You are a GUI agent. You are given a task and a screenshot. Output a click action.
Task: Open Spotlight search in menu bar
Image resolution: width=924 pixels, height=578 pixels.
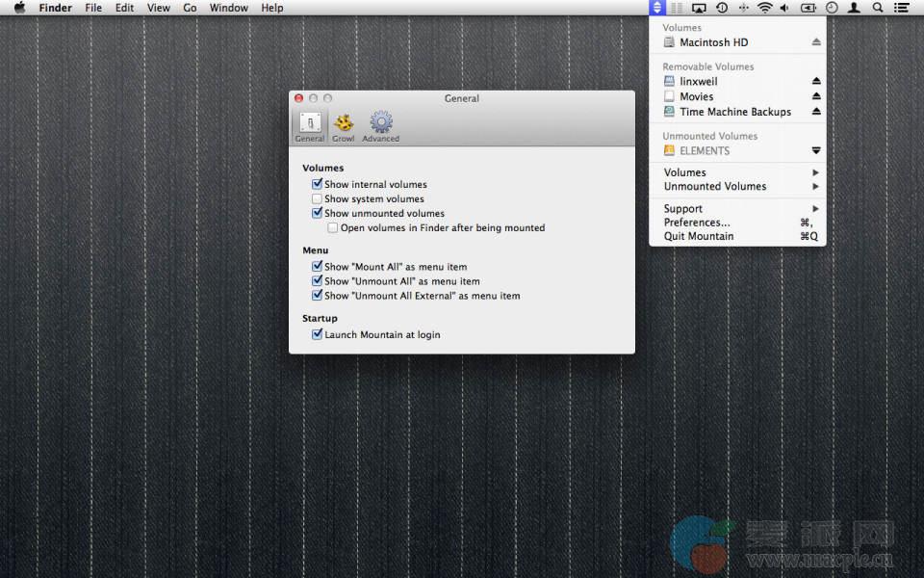click(x=877, y=8)
